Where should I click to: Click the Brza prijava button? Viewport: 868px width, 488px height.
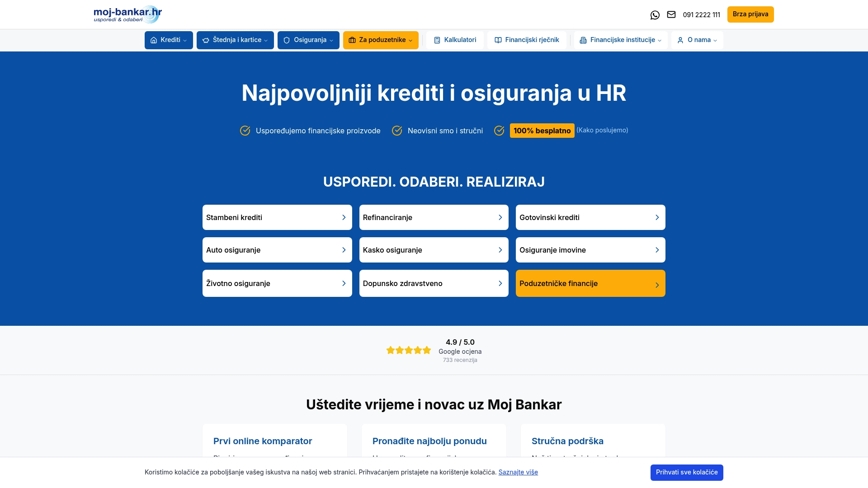coord(750,14)
